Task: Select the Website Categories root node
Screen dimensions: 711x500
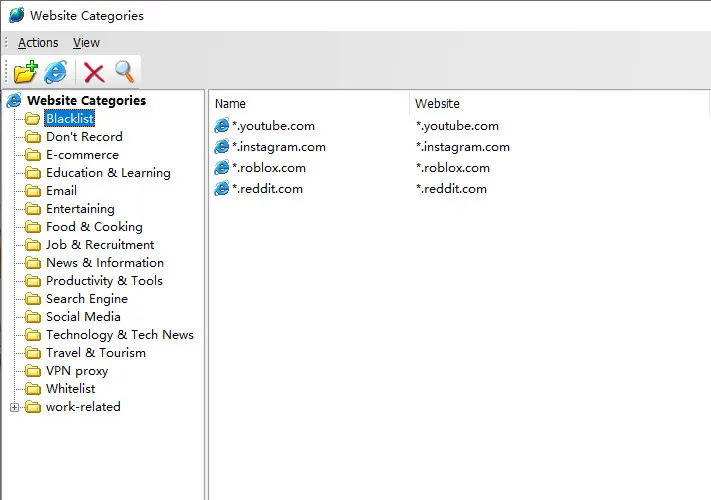Action: pos(86,100)
